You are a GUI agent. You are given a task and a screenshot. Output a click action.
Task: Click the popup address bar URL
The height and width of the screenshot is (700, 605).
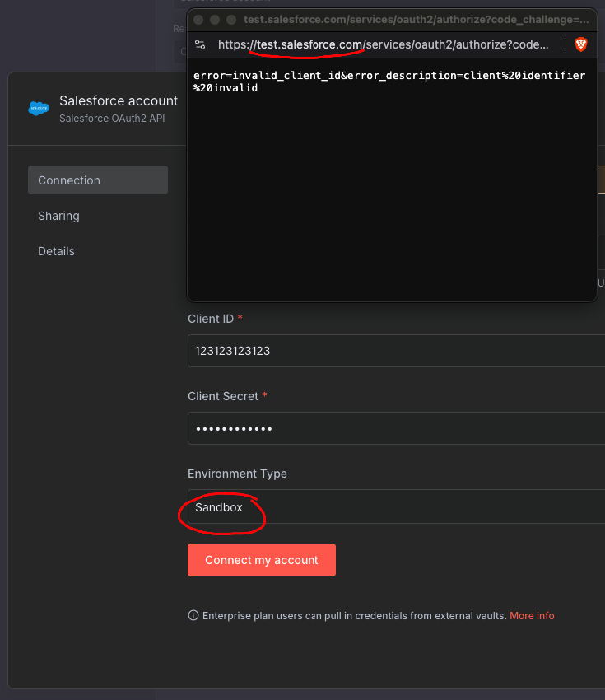pyautogui.click(x=384, y=44)
